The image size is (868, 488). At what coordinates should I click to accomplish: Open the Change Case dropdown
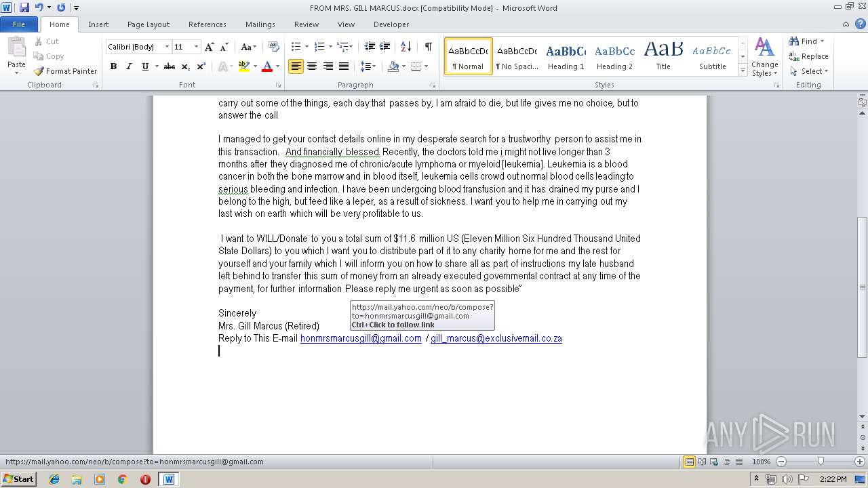[x=248, y=47]
